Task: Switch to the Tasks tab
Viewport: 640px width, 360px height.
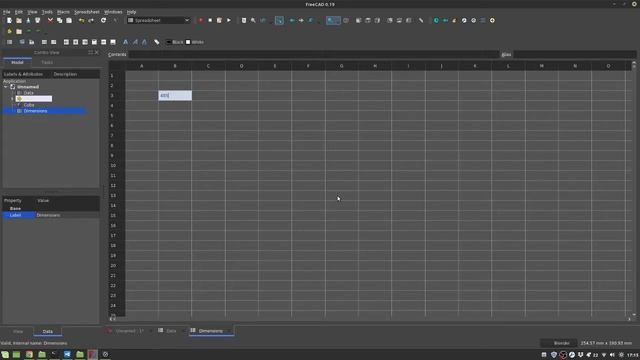Action: click(47, 62)
